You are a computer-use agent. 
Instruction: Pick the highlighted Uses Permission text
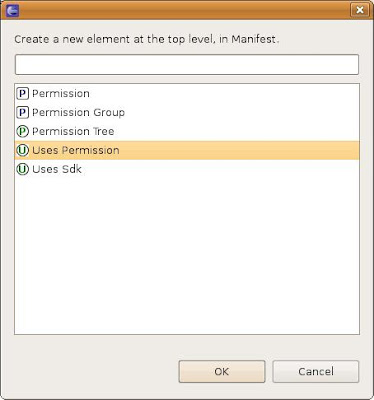(x=76, y=150)
